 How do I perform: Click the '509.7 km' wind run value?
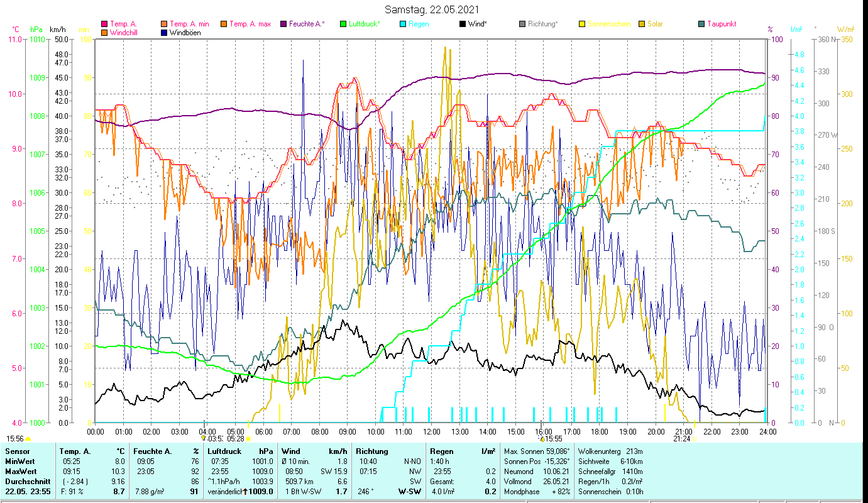coord(298,481)
